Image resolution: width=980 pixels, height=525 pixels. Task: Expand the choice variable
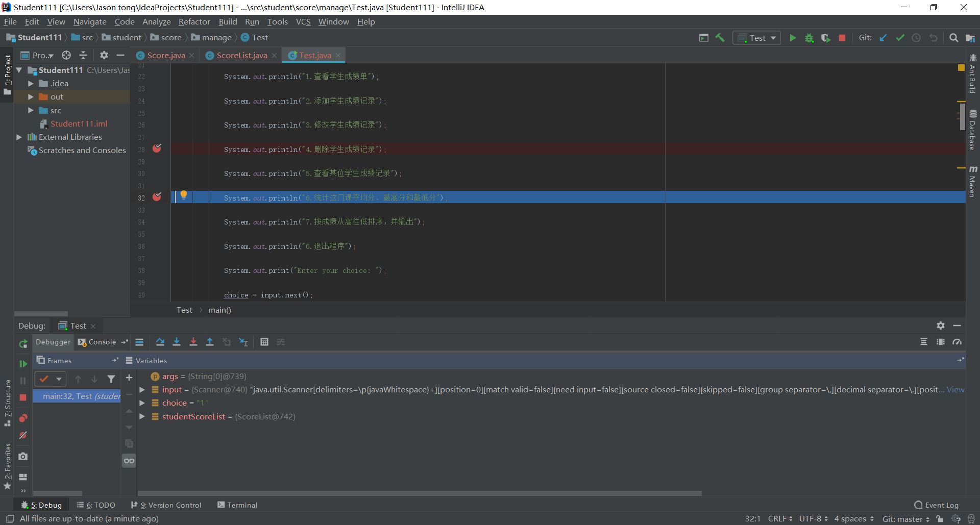pyautogui.click(x=142, y=403)
